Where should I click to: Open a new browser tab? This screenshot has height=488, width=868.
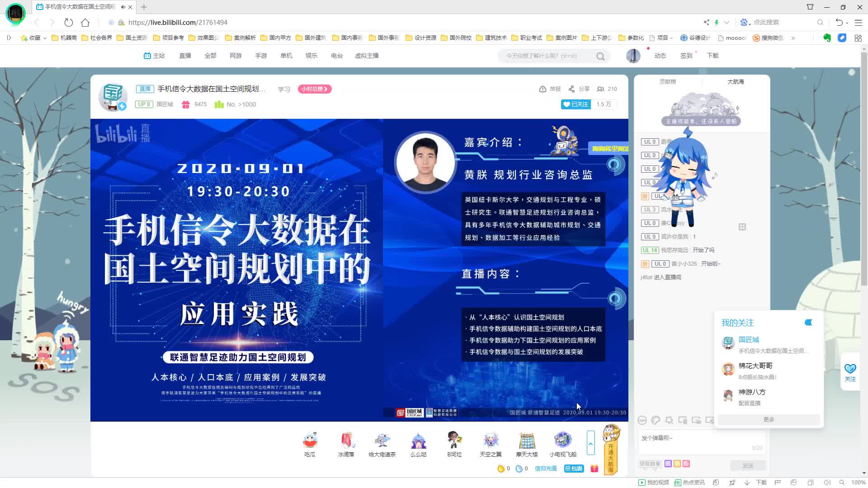[144, 7]
